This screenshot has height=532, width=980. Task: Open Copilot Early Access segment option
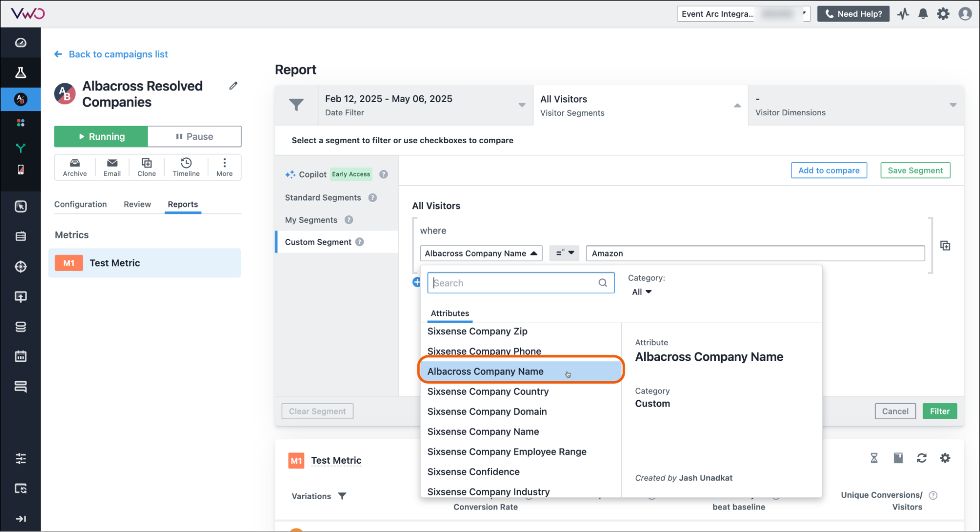(328, 175)
